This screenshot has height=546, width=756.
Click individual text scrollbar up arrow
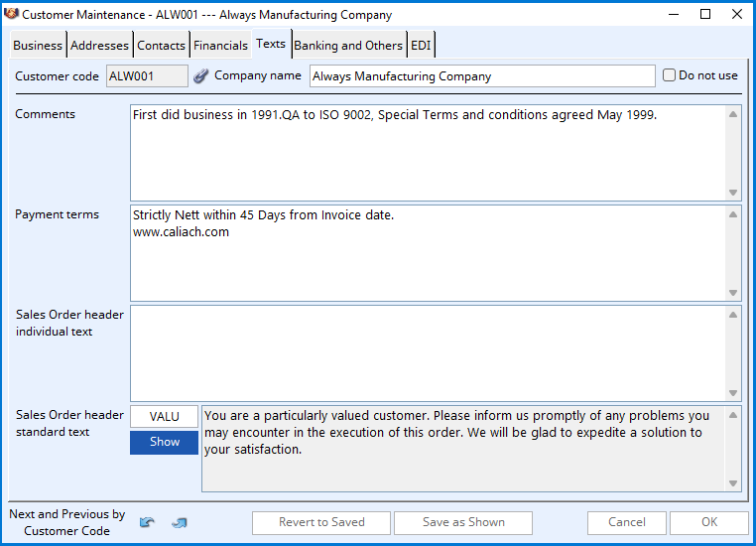pos(733,315)
